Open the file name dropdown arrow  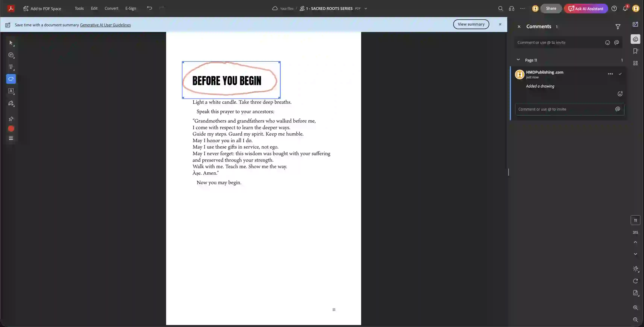[366, 8]
